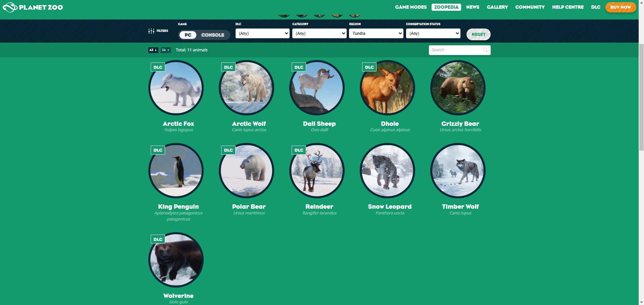Viewport: 644px width, 305px height.
Task: Open Dhole thumbnail
Action: tap(387, 88)
